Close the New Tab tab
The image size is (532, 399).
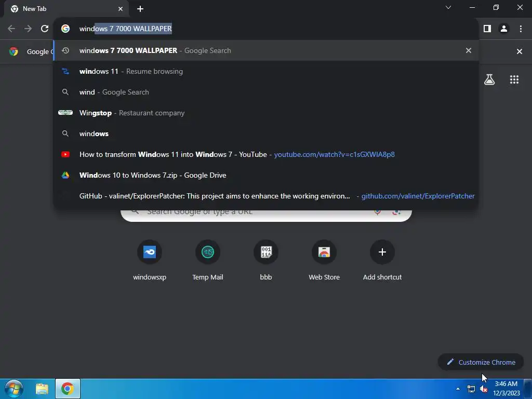(x=121, y=9)
